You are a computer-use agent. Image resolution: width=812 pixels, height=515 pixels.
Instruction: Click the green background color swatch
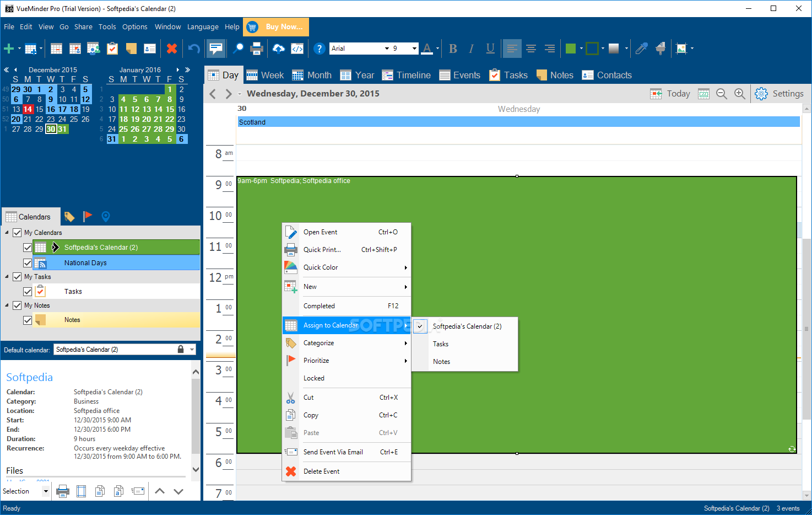coord(571,49)
